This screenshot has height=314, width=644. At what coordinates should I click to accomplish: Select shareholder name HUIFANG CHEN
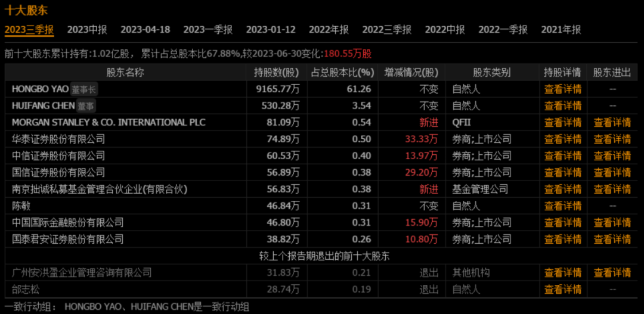tap(43, 106)
